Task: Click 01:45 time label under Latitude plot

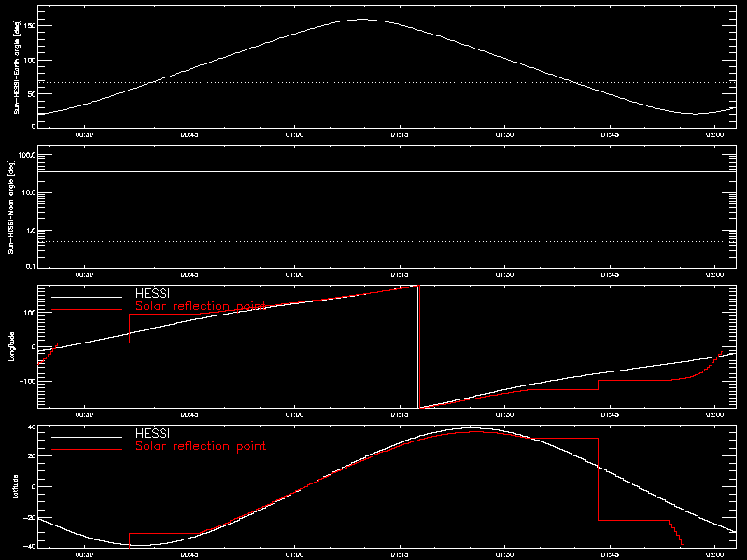Action: [610, 554]
